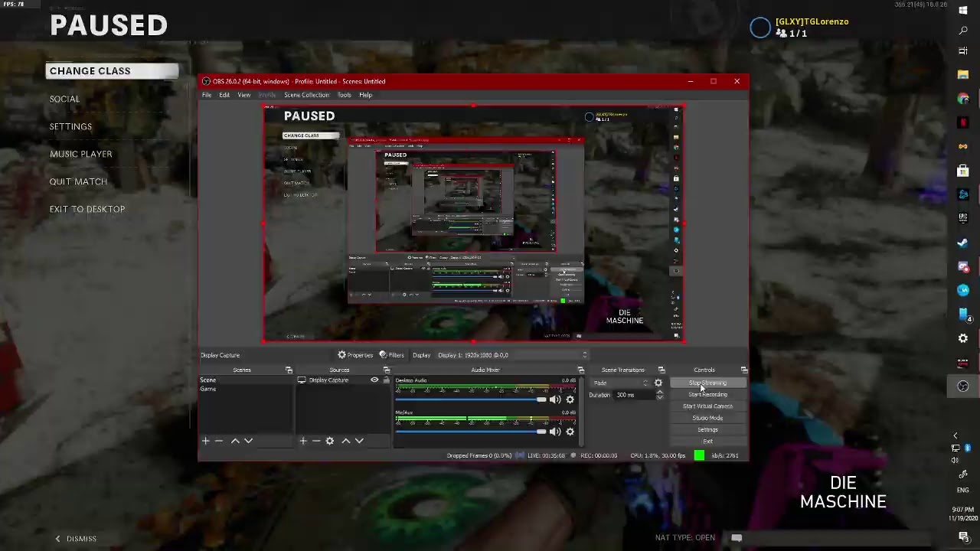
Task: Move the selected scene up
Action: pos(235,441)
